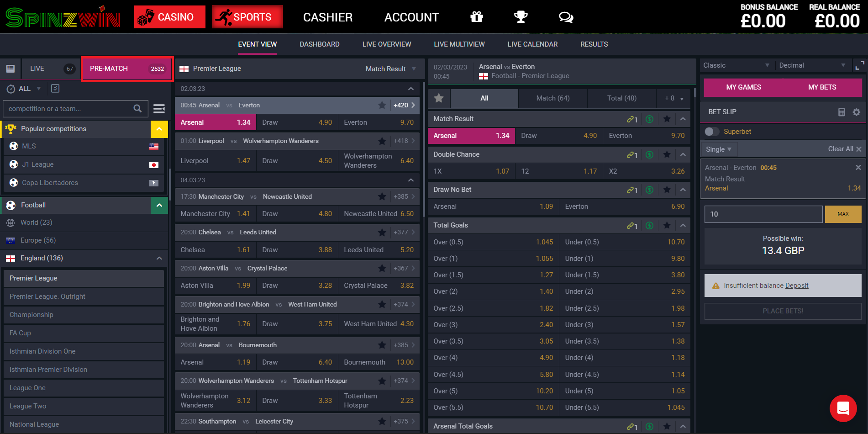
Task: Open MLS in popular competitions
Action: tap(84, 146)
